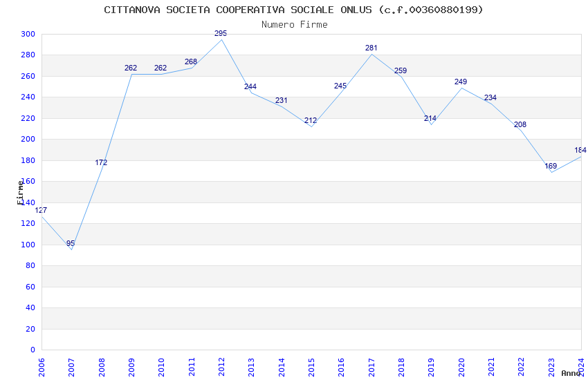Click the chart title CITTANOVA SOCIETA COOPERATIVA SOCIALE ONLUS
This screenshot has height=380, width=588.
pos(293,10)
